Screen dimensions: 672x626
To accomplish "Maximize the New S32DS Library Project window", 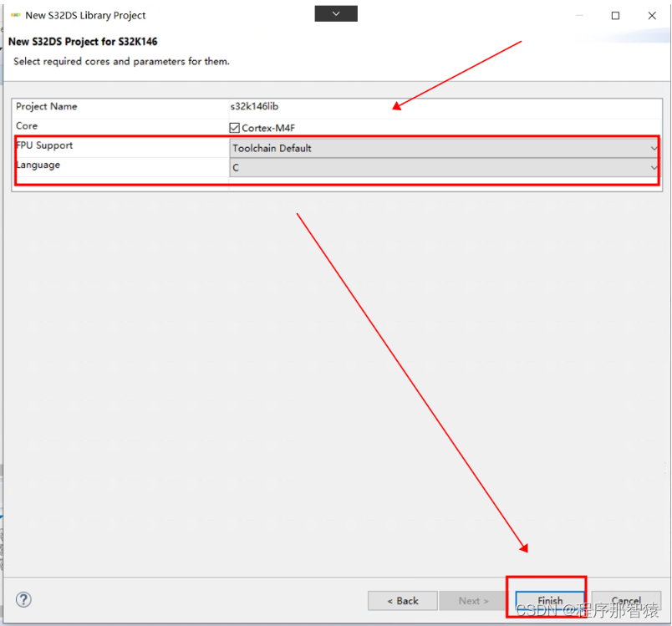I will pyautogui.click(x=615, y=15).
